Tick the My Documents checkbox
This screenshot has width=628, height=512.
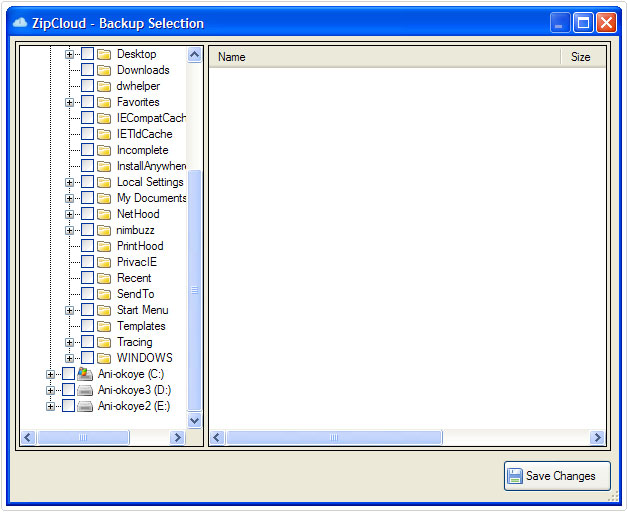pyautogui.click(x=87, y=198)
